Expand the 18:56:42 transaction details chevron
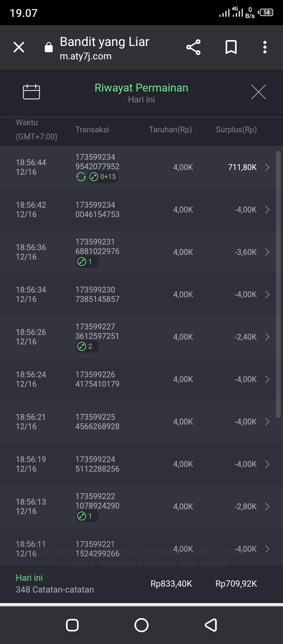Image resolution: width=283 pixels, height=644 pixels. click(x=267, y=210)
